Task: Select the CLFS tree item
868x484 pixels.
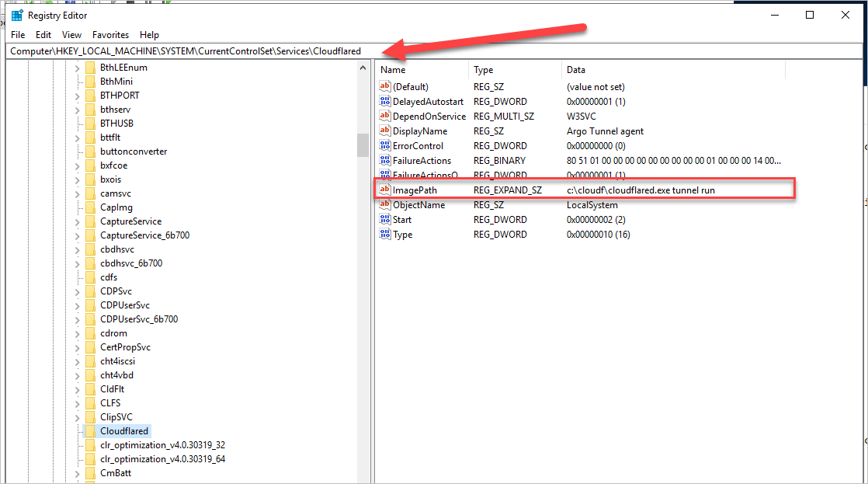Action: pos(110,403)
